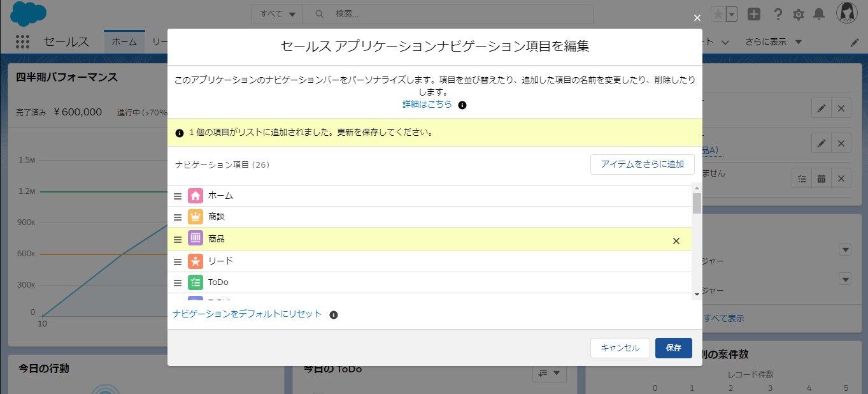Select the ホーム navigation tab

coord(124,41)
